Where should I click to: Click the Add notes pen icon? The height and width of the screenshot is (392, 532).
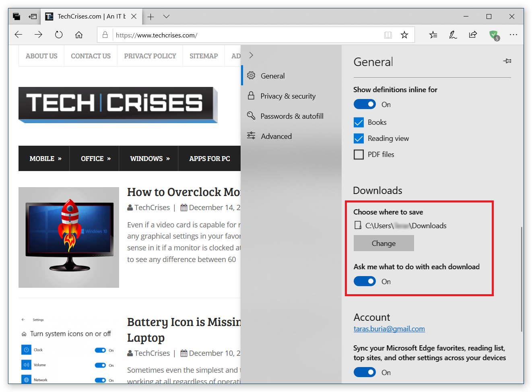pyautogui.click(x=453, y=35)
